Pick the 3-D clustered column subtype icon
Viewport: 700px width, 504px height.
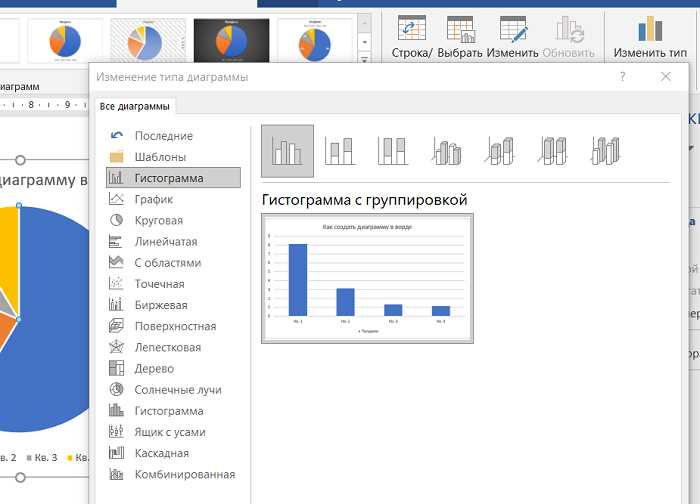point(446,151)
